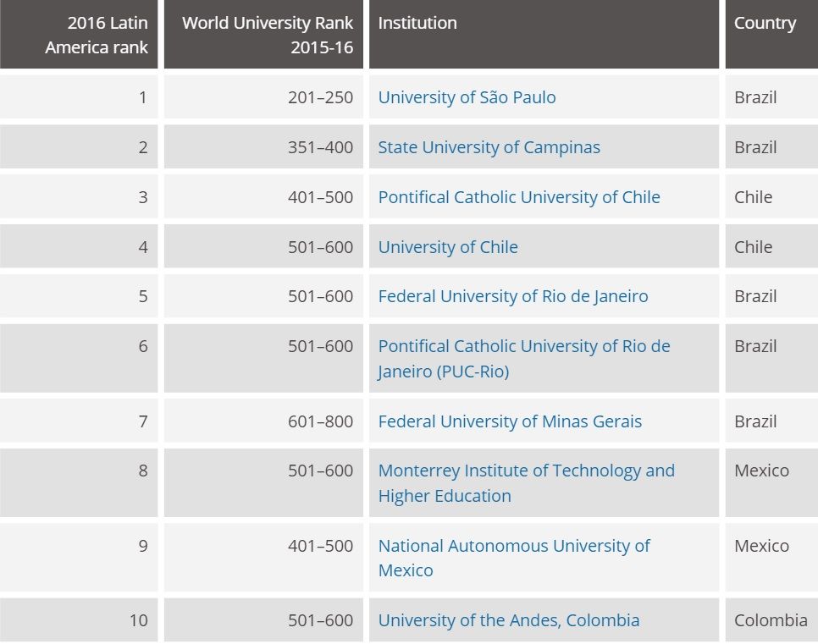The width and height of the screenshot is (818, 644).
Task: Click Latin America rank number 1 cell
Action: (x=142, y=97)
